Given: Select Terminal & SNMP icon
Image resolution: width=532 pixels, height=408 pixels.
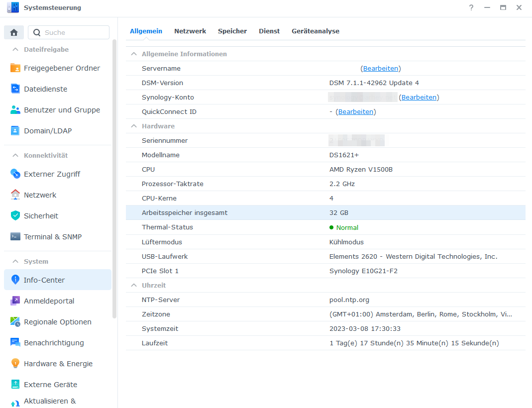Looking at the screenshot, I should tap(15, 236).
